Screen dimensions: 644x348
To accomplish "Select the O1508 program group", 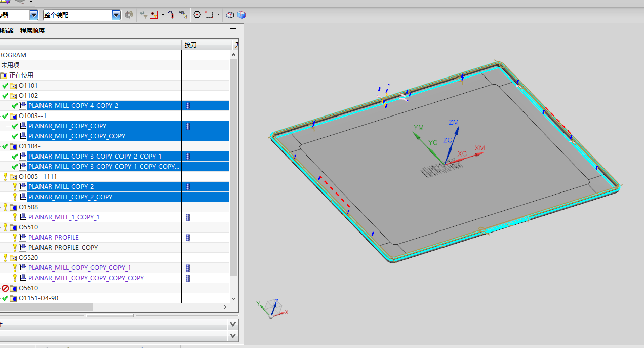I will [28, 207].
